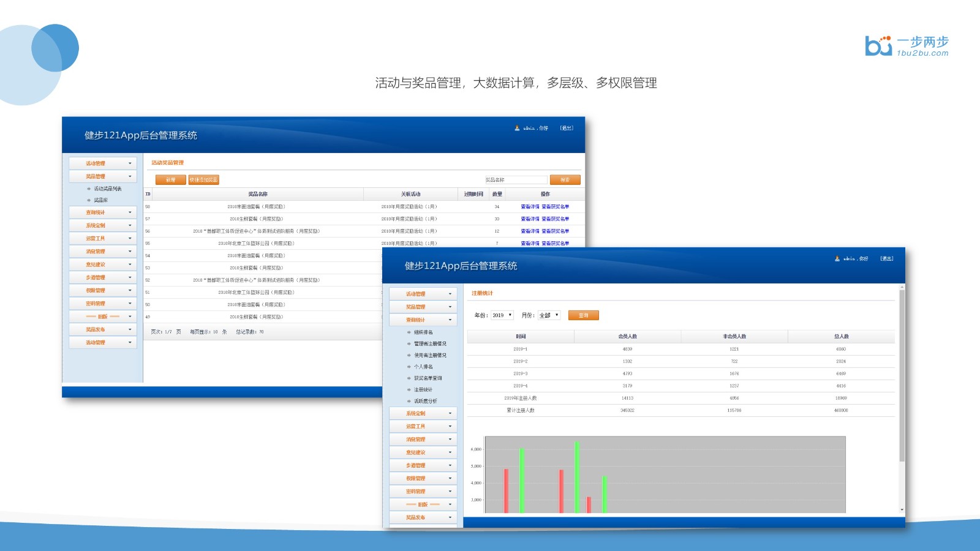
Task: Open 个人排名 in the front window sidebar
Action: [423, 367]
